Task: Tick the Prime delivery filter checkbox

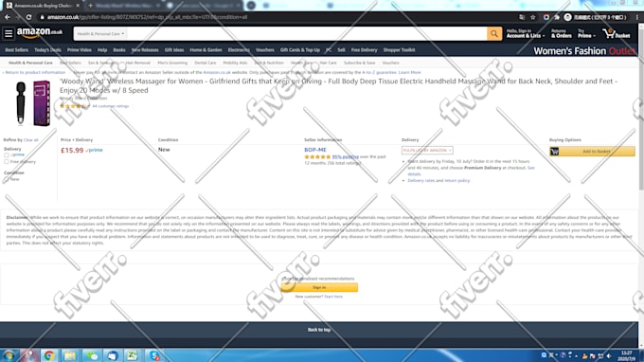Action: point(7,154)
